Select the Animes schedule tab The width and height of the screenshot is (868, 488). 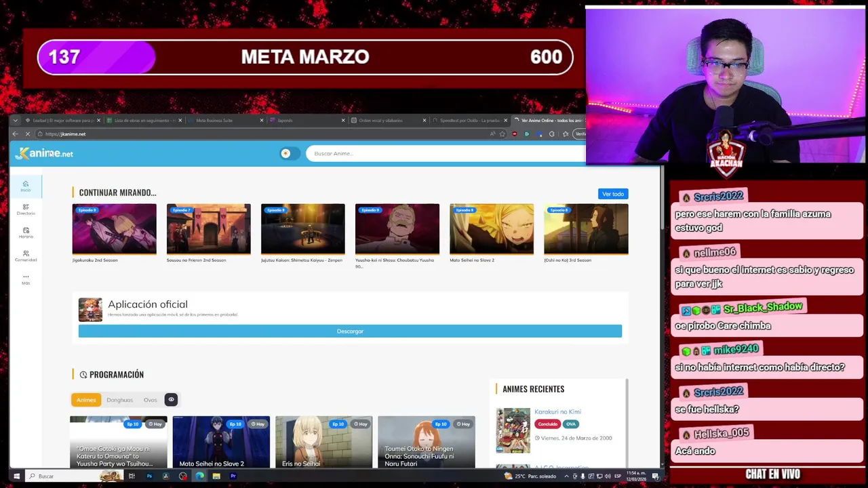85,400
